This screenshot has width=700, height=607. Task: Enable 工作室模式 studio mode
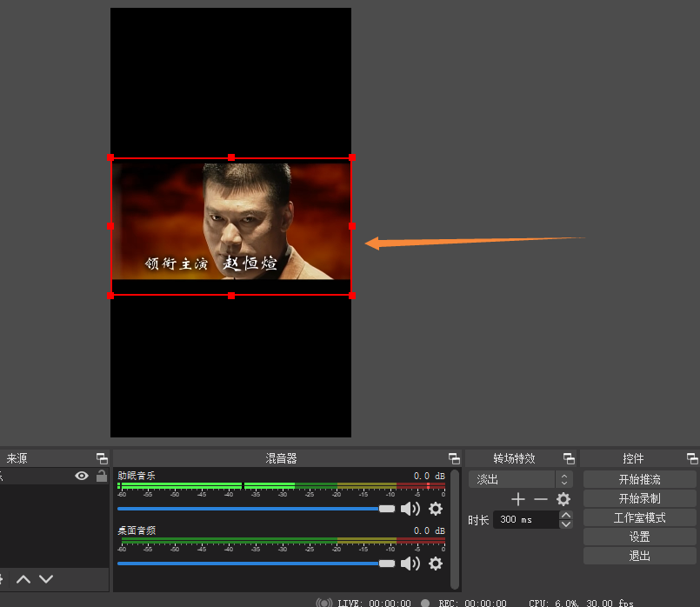tap(640, 517)
